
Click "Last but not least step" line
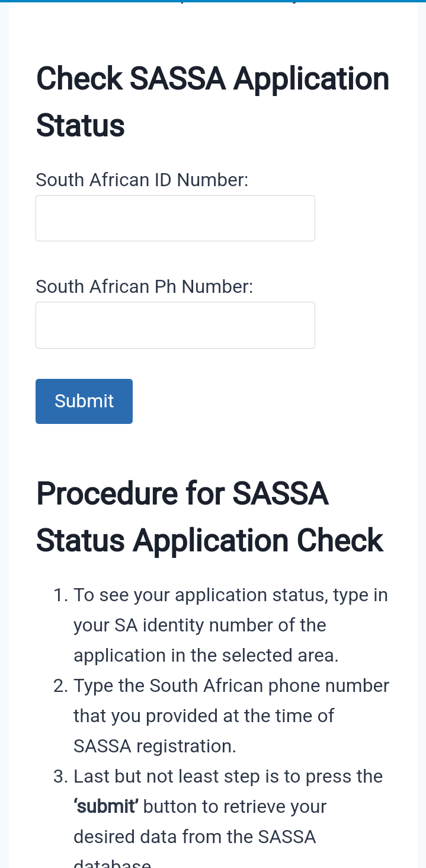coord(228,776)
